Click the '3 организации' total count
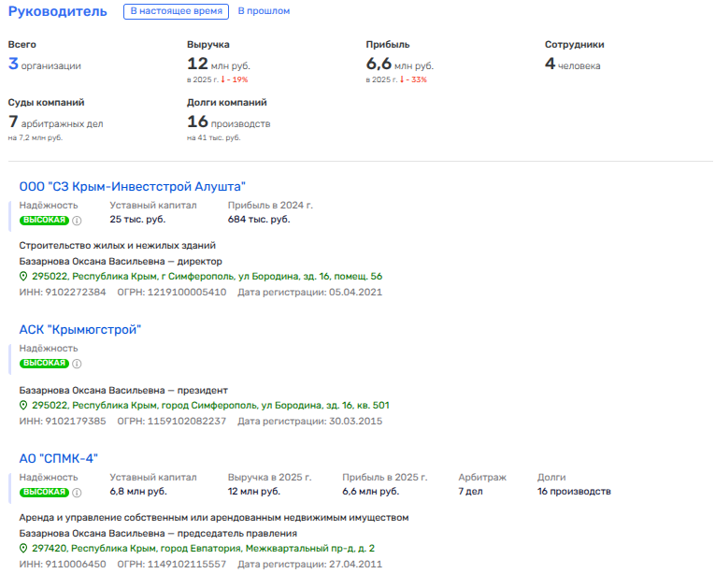 [x=45, y=65]
